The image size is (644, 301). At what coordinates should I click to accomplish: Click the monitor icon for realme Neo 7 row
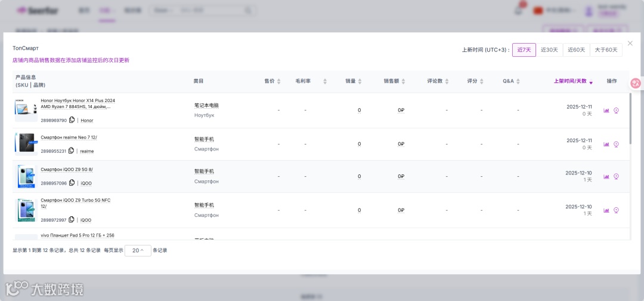(x=616, y=144)
